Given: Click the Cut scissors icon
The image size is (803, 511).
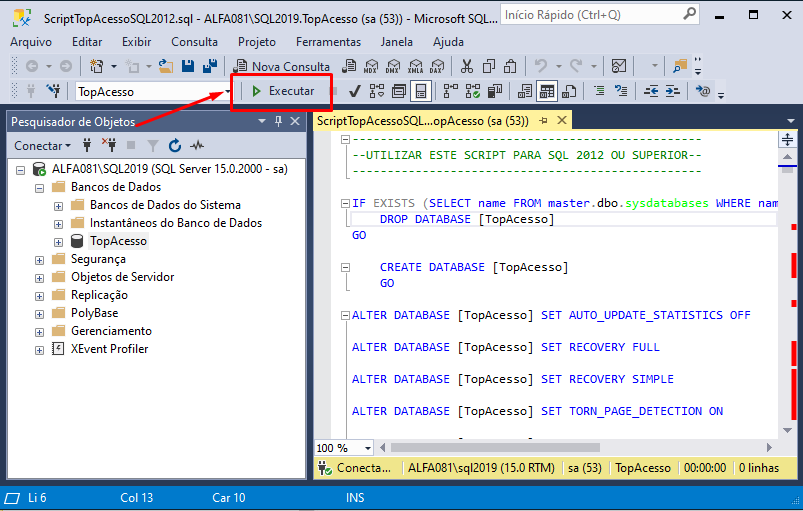Looking at the screenshot, I should tap(466, 66).
